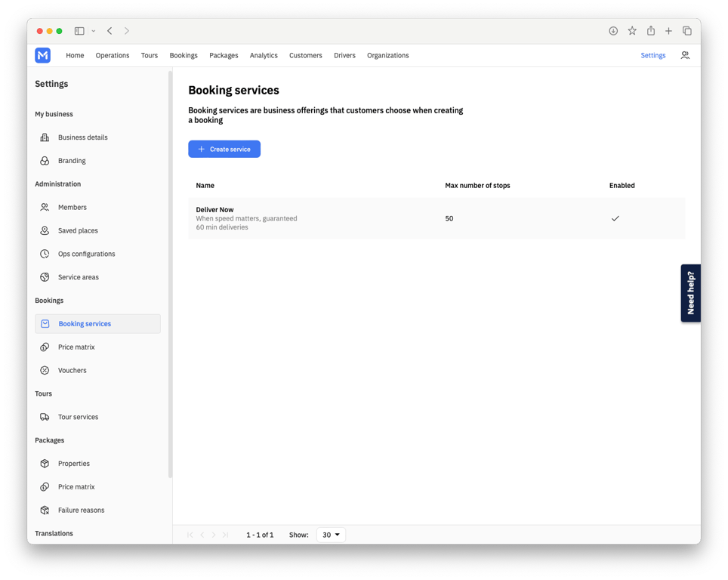Show tab overview icon
Image resolution: width=728 pixels, height=580 pixels.
[687, 31]
